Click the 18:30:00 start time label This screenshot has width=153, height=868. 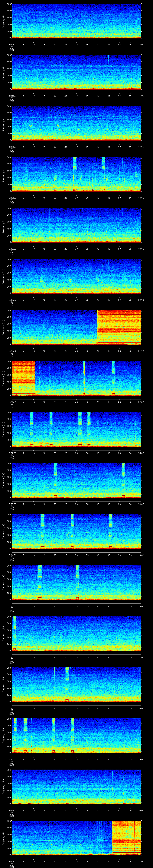(x=12, y=861)
